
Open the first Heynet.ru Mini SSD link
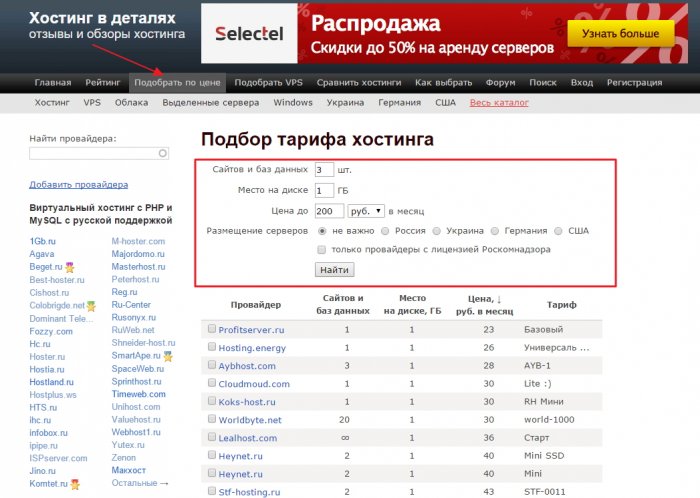[x=240, y=456]
